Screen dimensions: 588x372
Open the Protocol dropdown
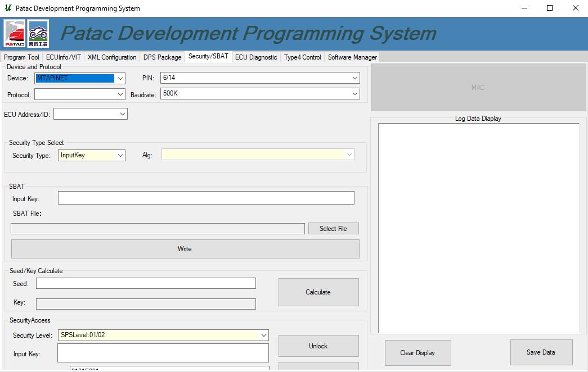tap(119, 94)
